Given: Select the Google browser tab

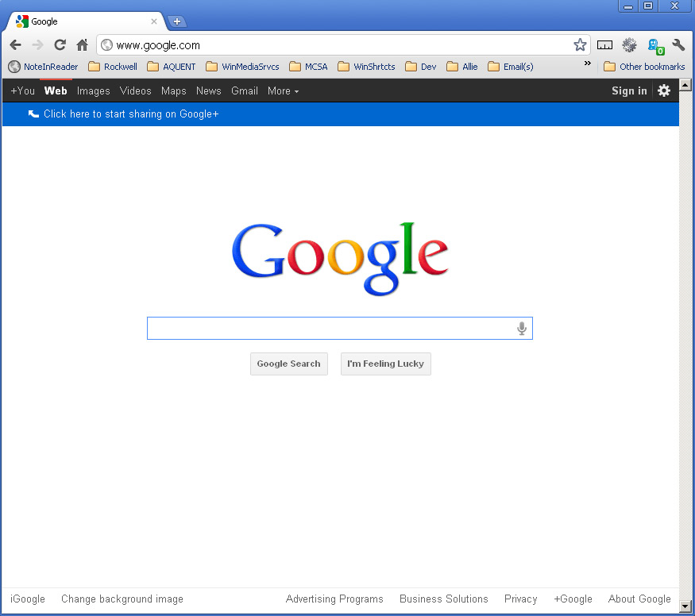Looking at the screenshot, I should click(x=84, y=21).
